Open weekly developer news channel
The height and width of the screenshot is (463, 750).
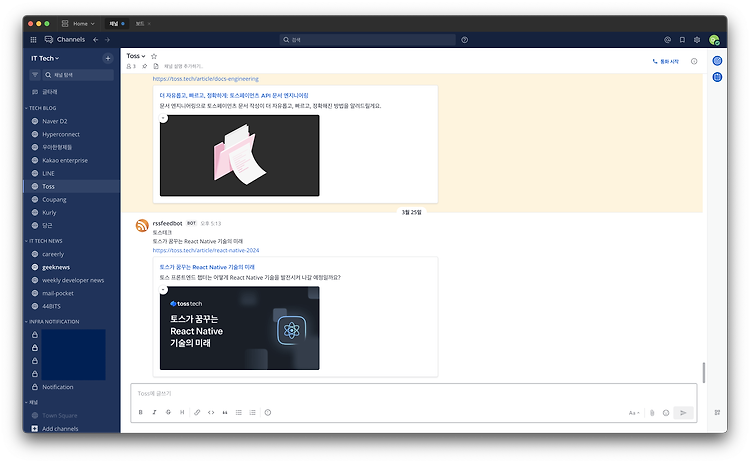pos(72,280)
